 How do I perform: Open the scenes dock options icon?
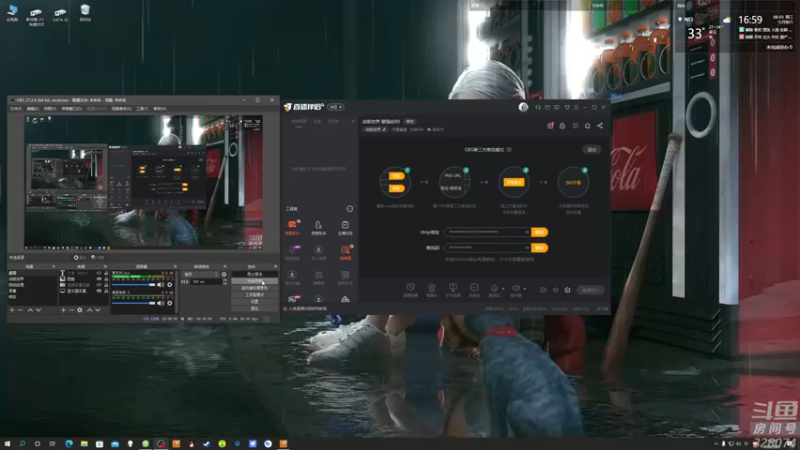pyautogui.click(x=54, y=266)
